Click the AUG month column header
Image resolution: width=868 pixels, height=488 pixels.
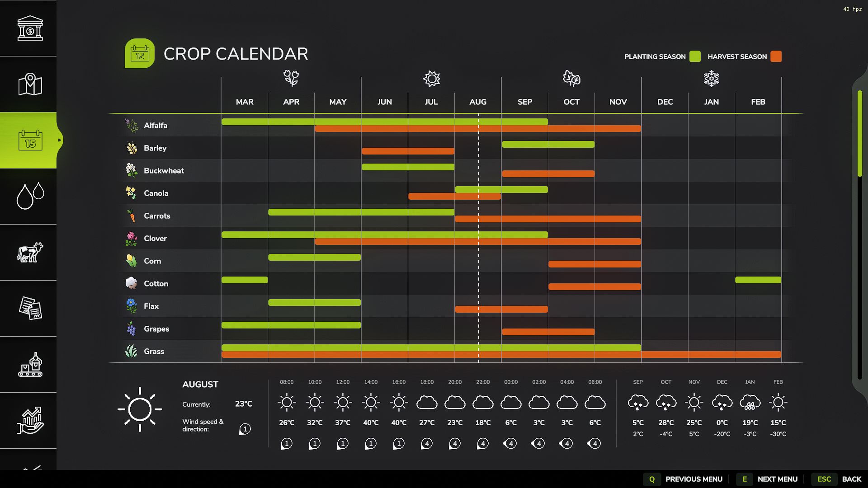[x=478, y=102]
